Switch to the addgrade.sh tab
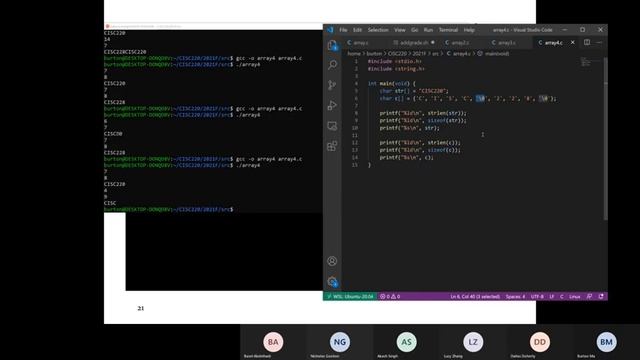This screenshot has height=360, width=640. tap(413, 42)
